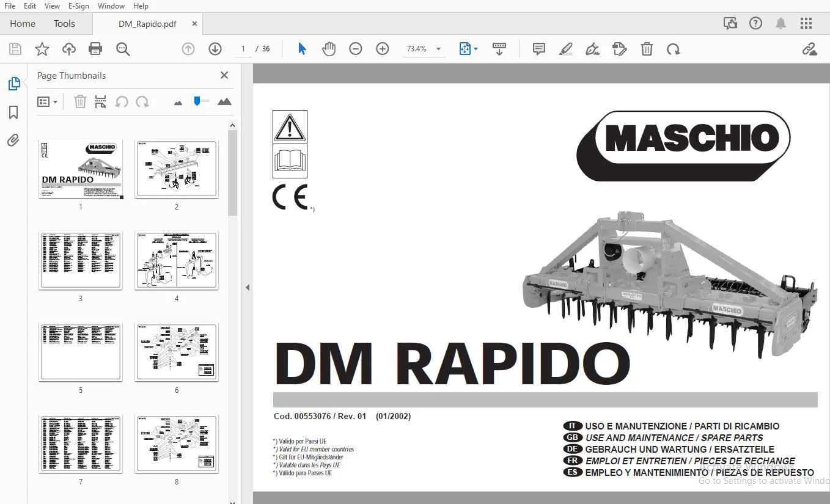Open the Window menu

(111, 6)
